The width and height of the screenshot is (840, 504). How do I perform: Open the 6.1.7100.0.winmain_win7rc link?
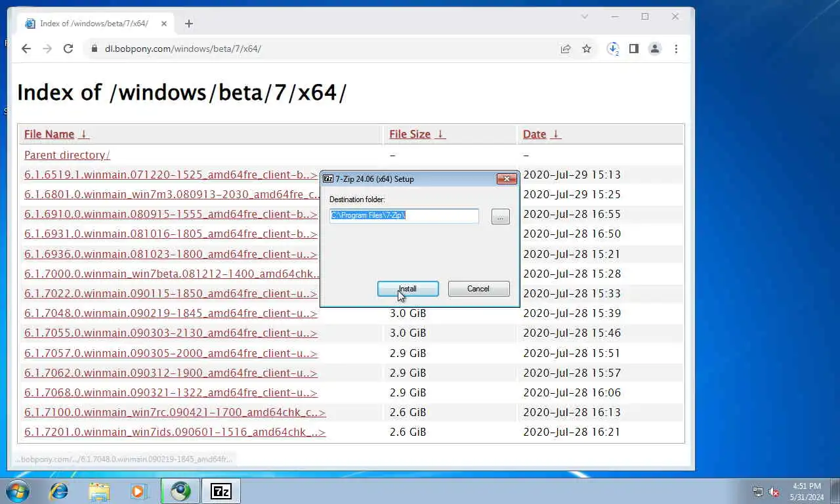175,412
